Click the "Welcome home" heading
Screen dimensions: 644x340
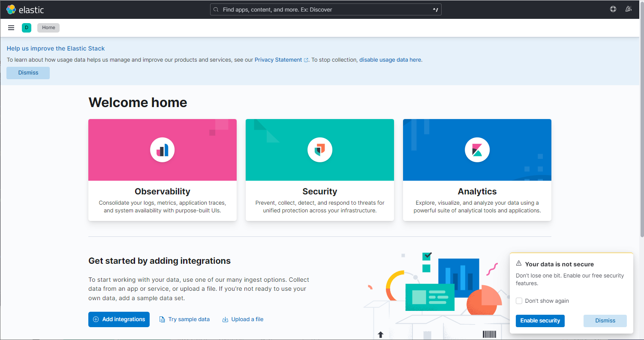coord(138,102)
